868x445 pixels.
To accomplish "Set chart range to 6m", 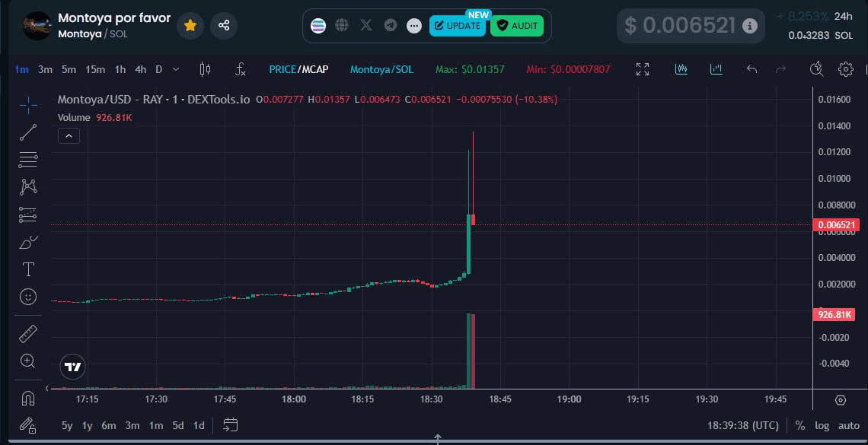I will [108, 425].
